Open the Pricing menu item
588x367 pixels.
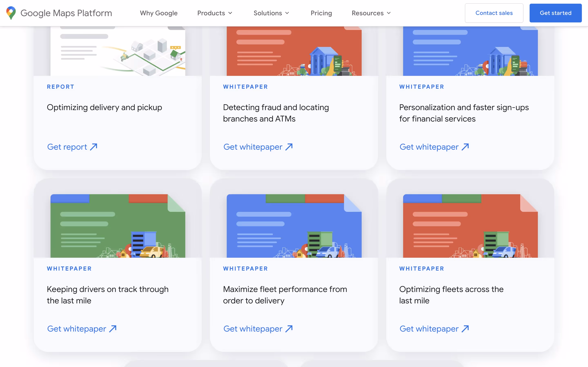(321, 13)
